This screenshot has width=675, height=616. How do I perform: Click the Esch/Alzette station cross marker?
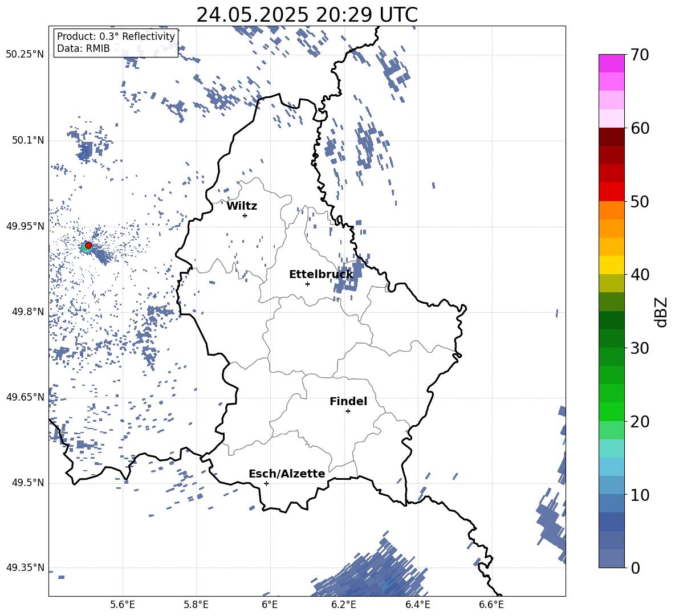[x=266, y=483]
